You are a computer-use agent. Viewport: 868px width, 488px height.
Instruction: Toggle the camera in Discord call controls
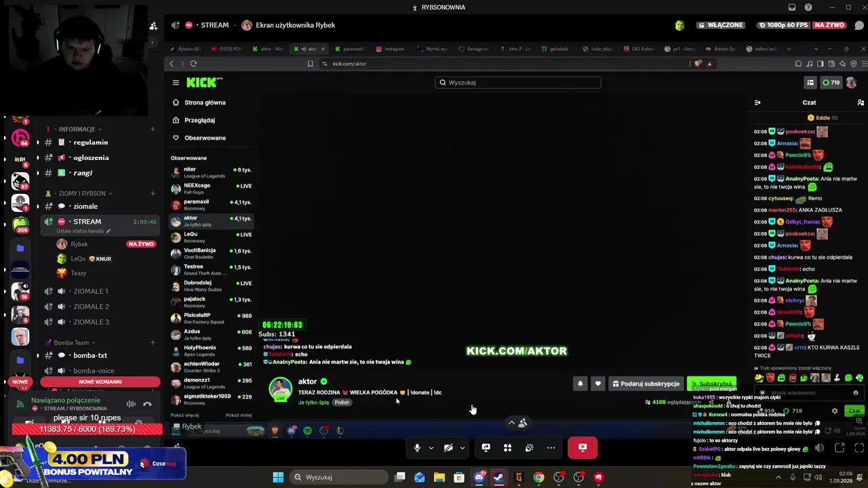pos(448,447)
